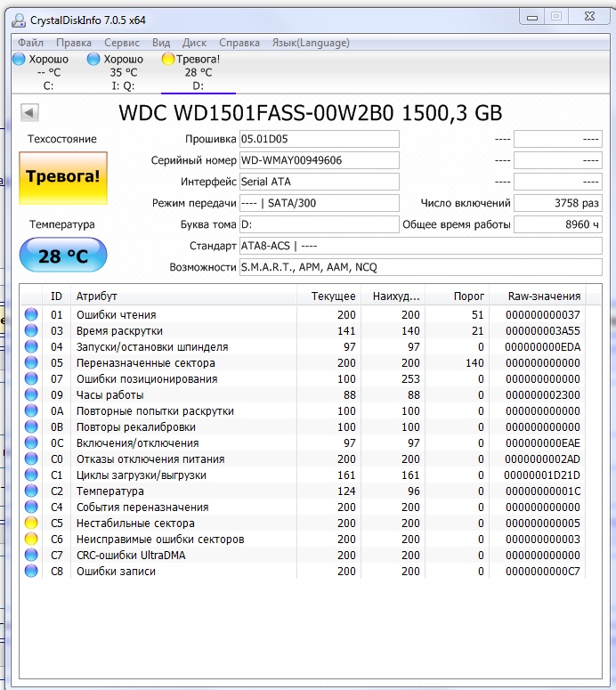Click status circle for 05 Переназначенные сектора
The width and height of the screenshot is (616, 690).
[x=31, y=362]
